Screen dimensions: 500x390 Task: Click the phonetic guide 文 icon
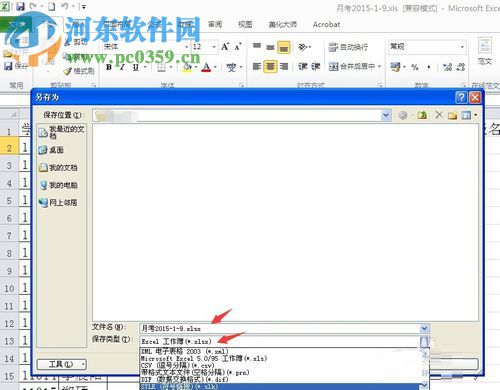(231, 67)
